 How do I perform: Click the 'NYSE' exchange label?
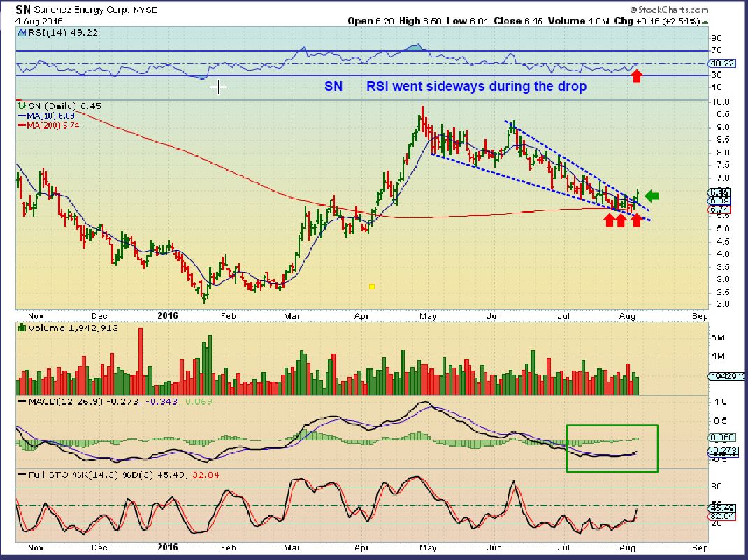[145, 10]
